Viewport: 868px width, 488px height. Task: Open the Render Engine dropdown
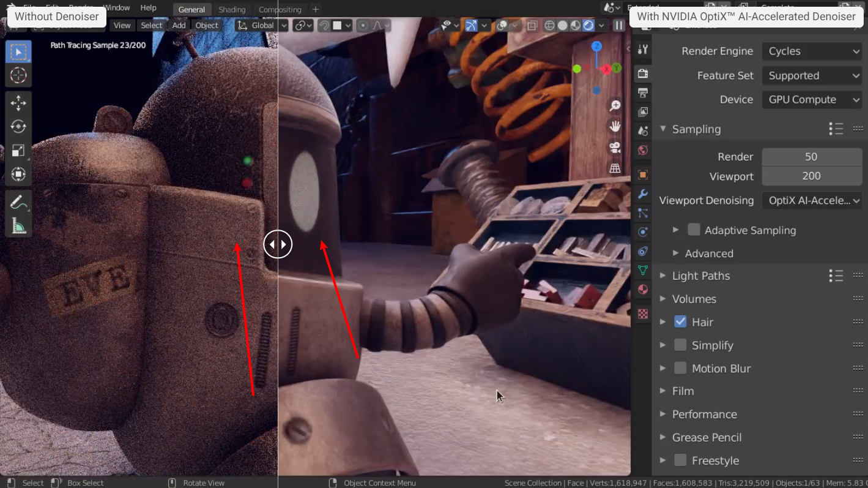click(812, 51)
